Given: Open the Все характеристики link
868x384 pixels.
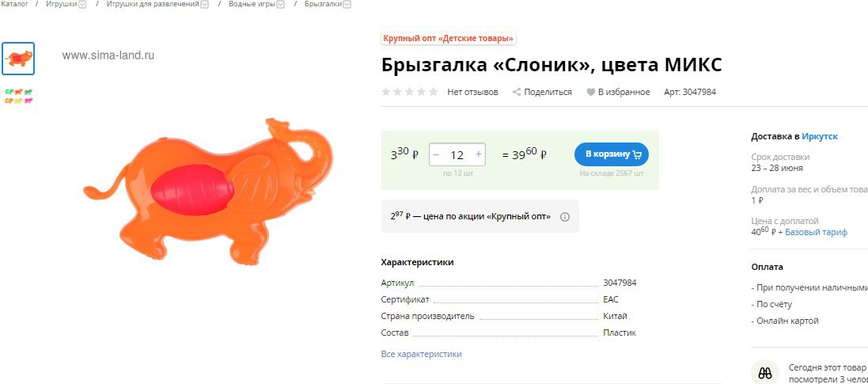Looking at the screenshot, I should point(421,354).
